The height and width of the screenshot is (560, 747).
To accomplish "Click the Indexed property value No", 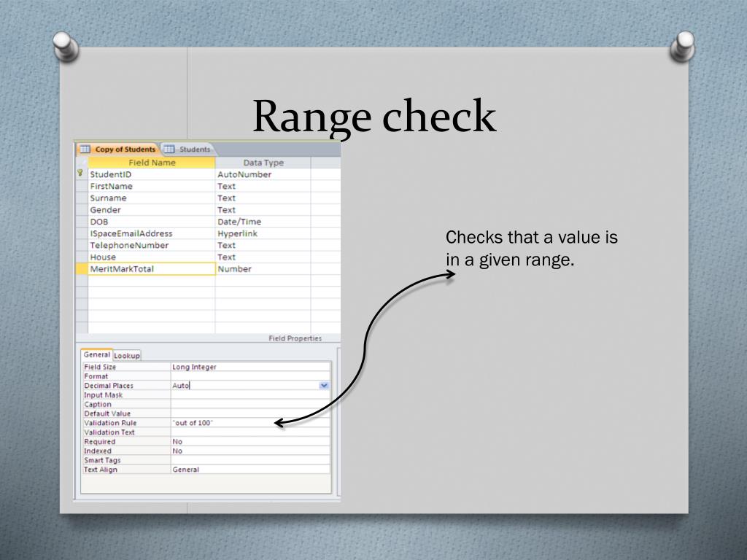I will point(250,451).
